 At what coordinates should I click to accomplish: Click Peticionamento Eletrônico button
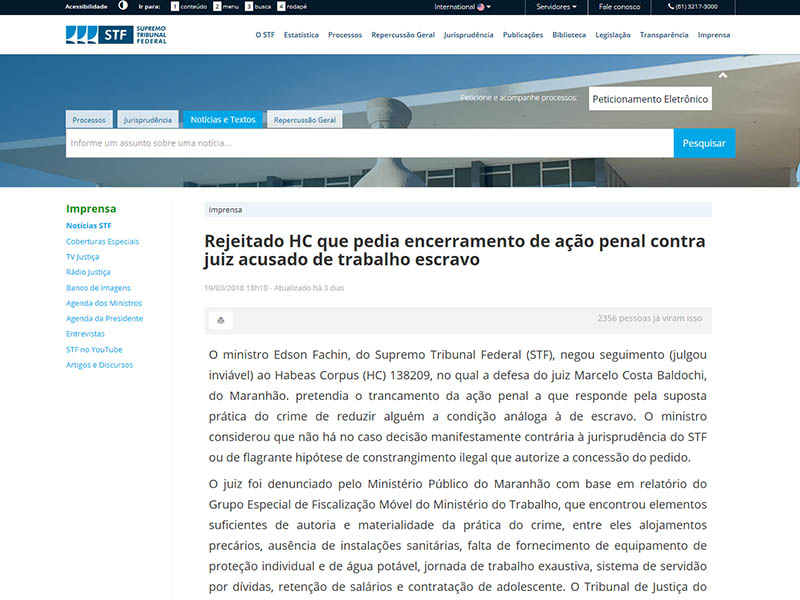pyautogui.click(x=650, y=98)
